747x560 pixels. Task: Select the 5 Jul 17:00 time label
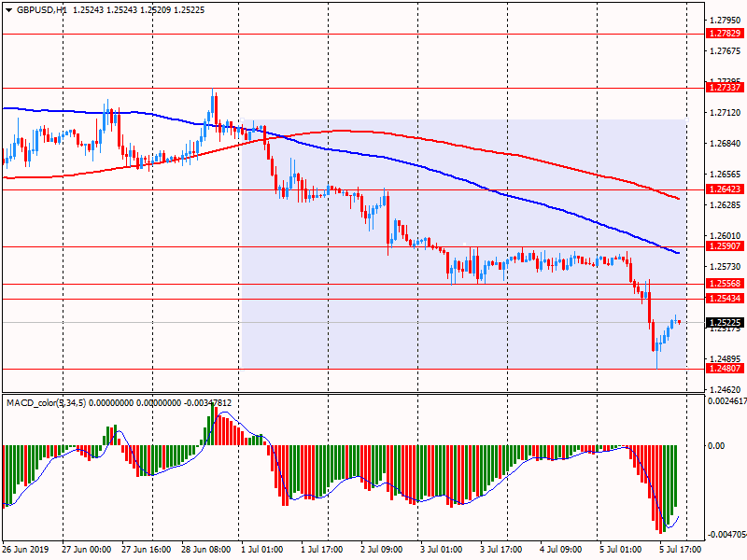click(x=681, y=549)
